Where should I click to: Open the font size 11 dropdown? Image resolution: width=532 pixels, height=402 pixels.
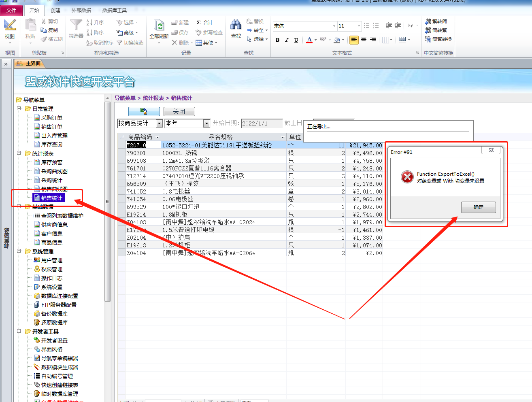(359, 26)
